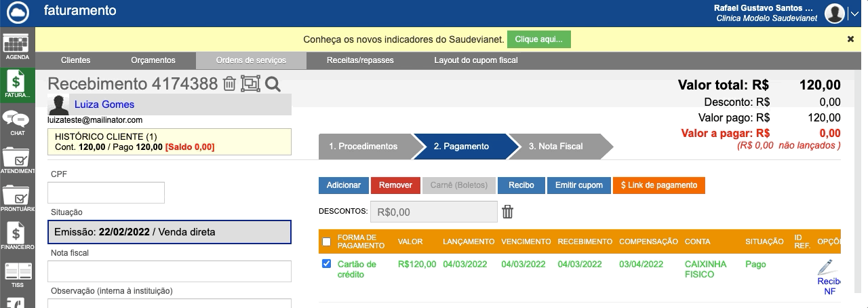Click the R$120,00 value cell
This screenshot has width=868, height=308.
417,264
